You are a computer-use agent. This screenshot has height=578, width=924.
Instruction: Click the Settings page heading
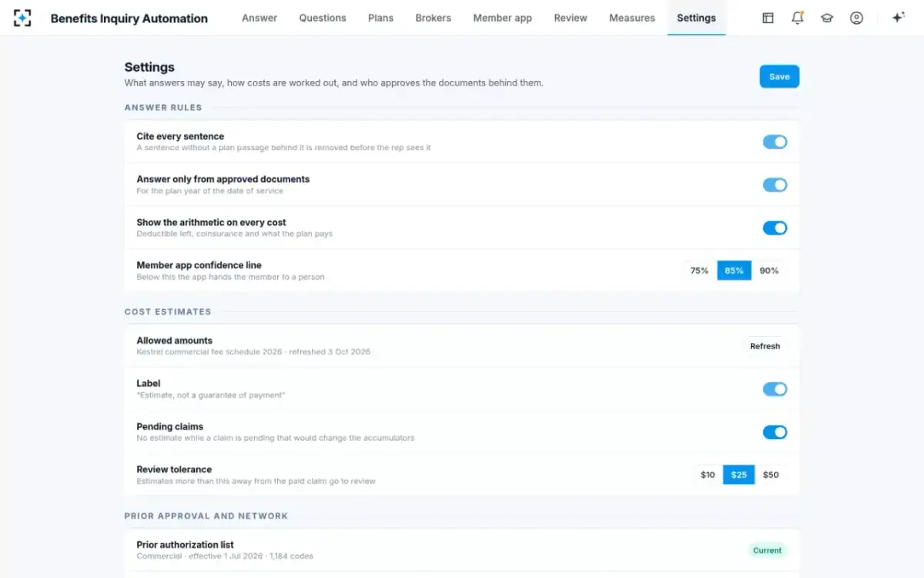[149, 67]
